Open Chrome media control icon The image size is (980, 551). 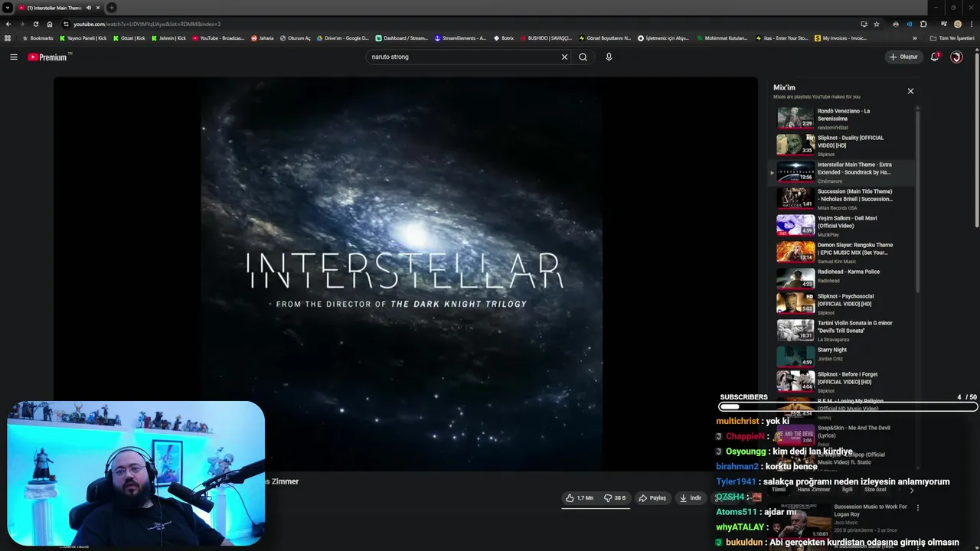point(943,24)
